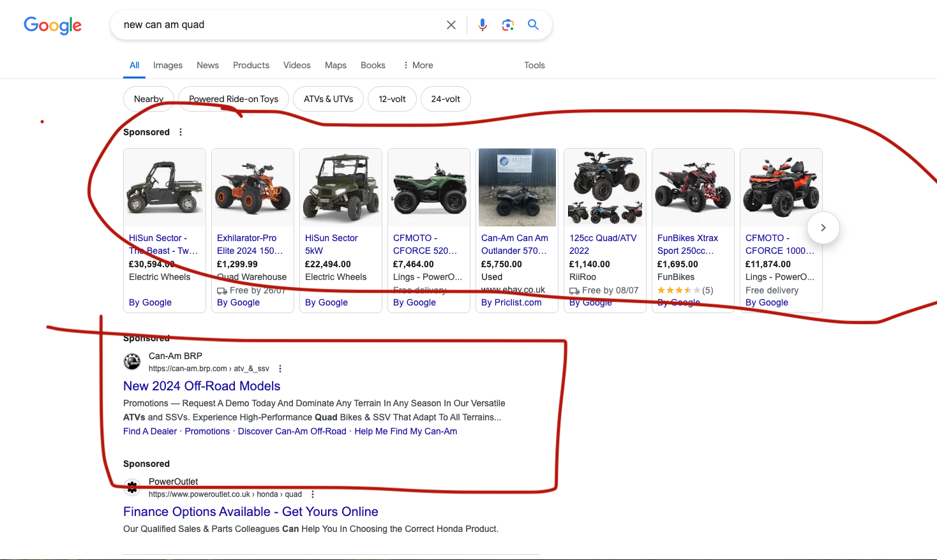Switch to the Images tab
This screenshot has height=560, width=937.
(x=168, y=65)
